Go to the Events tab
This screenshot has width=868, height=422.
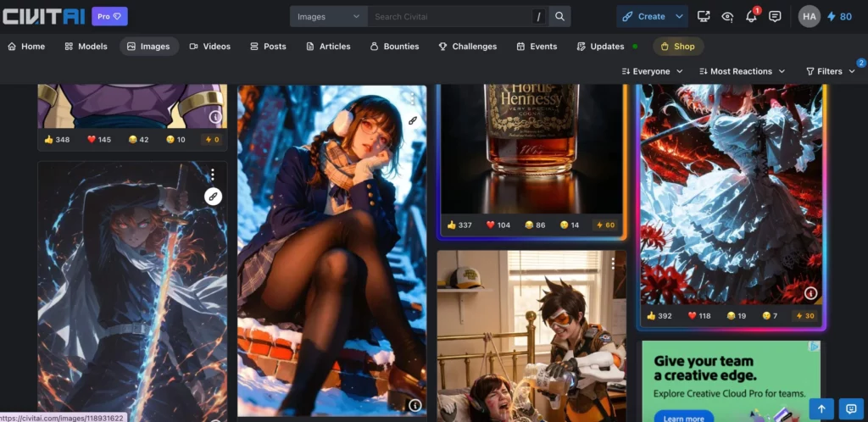tap(537, 47)
